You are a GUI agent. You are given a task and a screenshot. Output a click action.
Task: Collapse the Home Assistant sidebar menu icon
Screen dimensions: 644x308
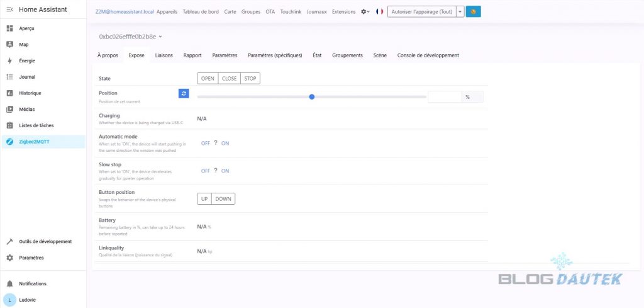click(x=9, y=9)
